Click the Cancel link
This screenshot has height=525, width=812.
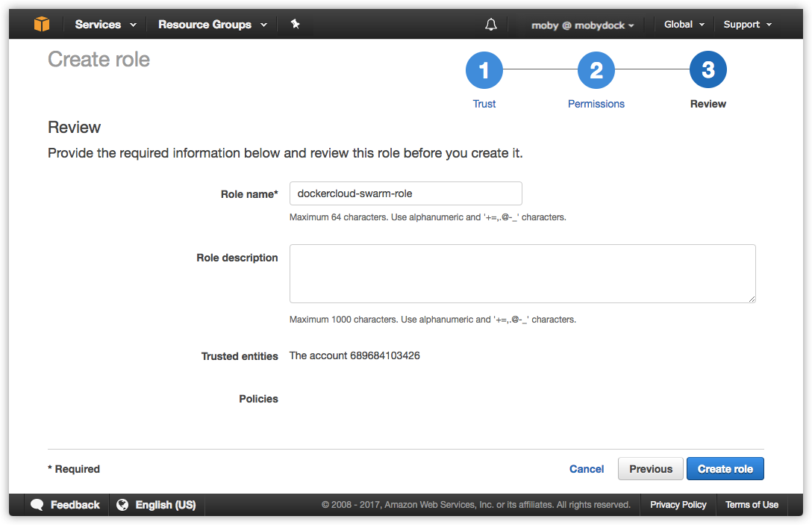point(587,468)
